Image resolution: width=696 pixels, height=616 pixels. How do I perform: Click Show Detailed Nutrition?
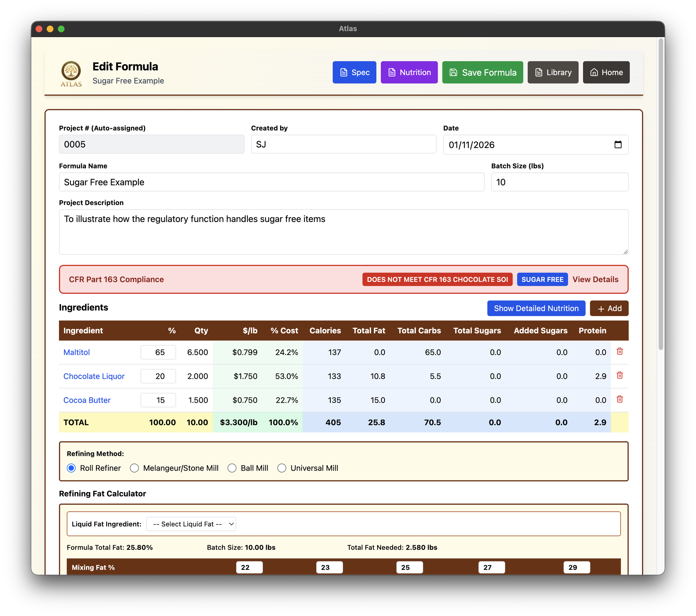(x=536, y=308)
